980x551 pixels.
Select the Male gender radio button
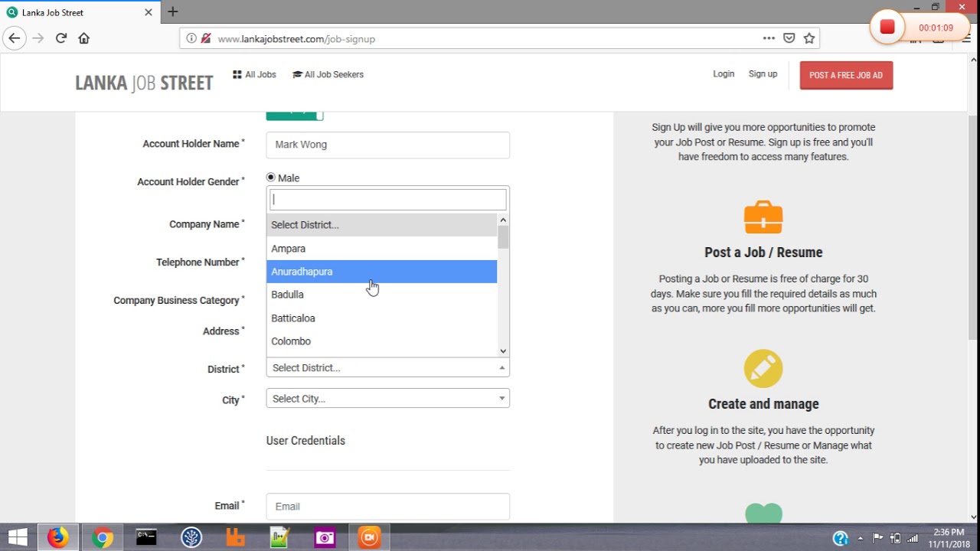click(x=270, y=178)
